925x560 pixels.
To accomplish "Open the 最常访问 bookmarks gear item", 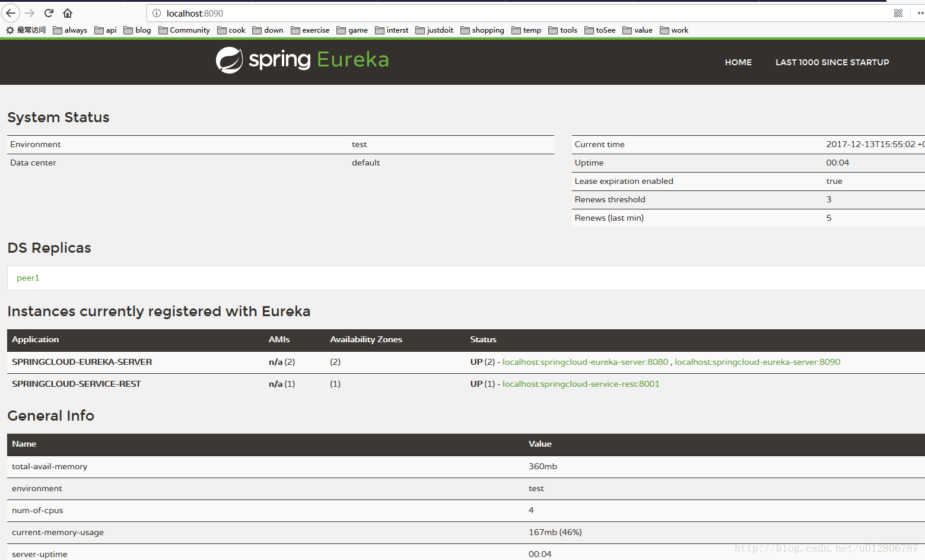I will tap(26, 30).
